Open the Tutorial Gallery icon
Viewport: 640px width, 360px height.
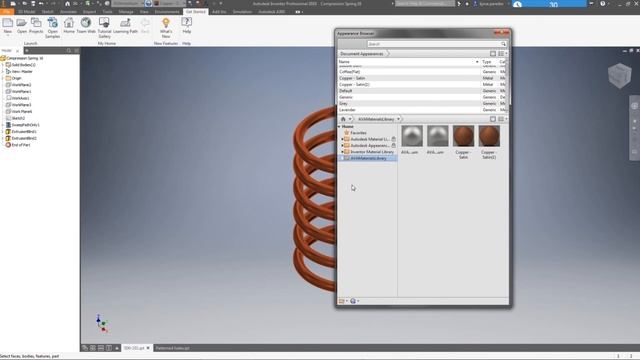(104, 23)
